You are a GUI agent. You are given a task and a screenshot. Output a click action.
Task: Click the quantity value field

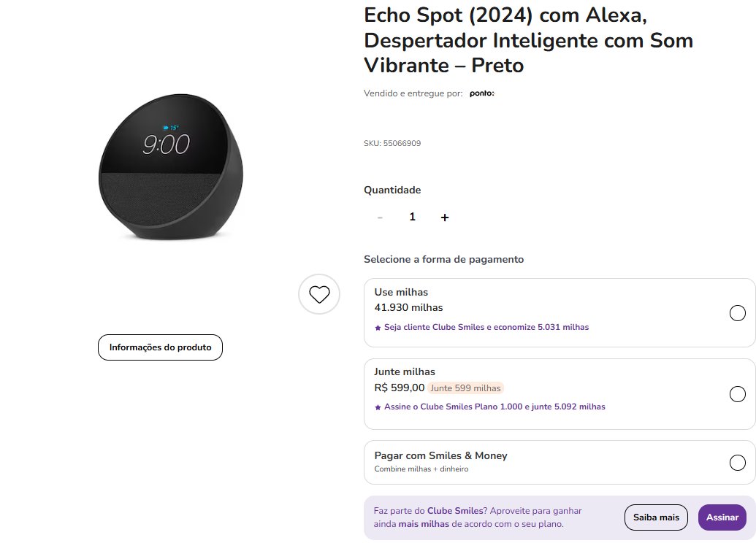click(412, 217)
